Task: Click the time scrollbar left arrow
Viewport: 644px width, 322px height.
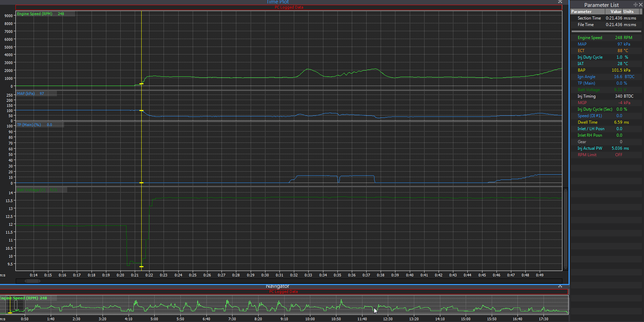Action: coord(25,281)
